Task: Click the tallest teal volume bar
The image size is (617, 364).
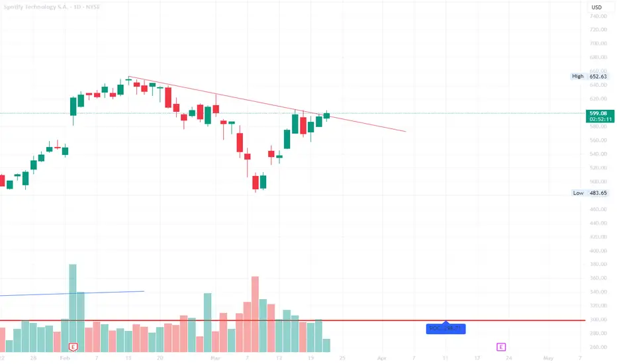Action: click(73, 308)
